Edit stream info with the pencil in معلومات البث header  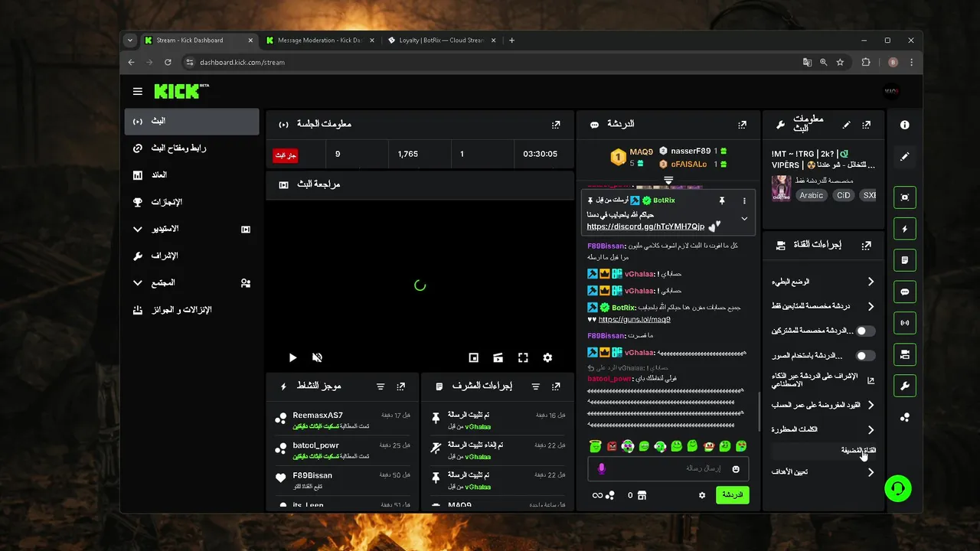[x=847, y=124]
